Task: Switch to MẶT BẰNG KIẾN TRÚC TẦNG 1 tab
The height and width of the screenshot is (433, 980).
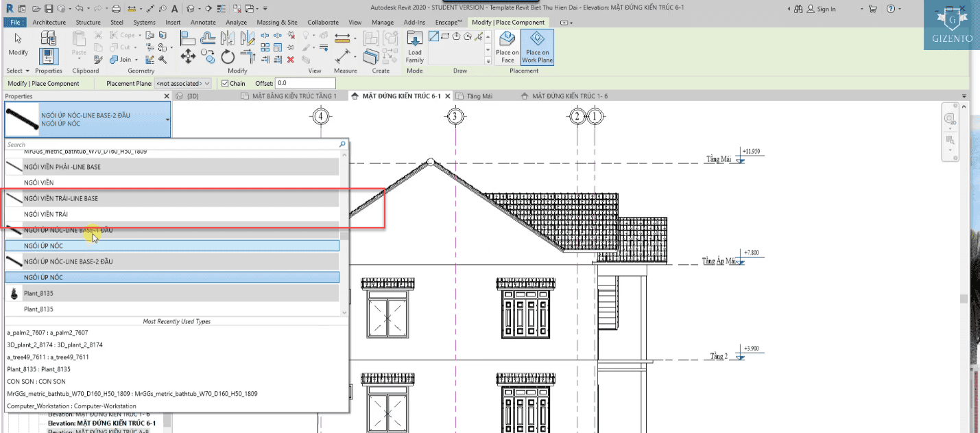Action: pos(289,96)
